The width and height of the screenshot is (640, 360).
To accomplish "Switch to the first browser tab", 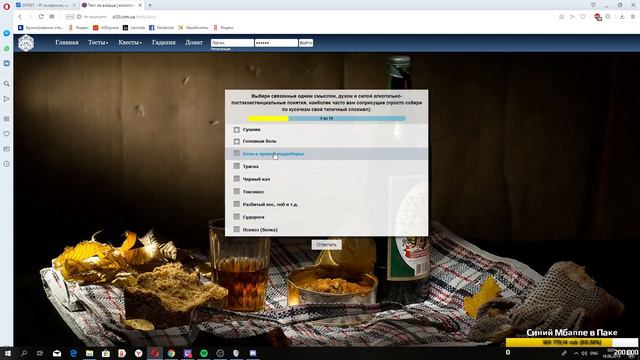I will tap(46, 5).
